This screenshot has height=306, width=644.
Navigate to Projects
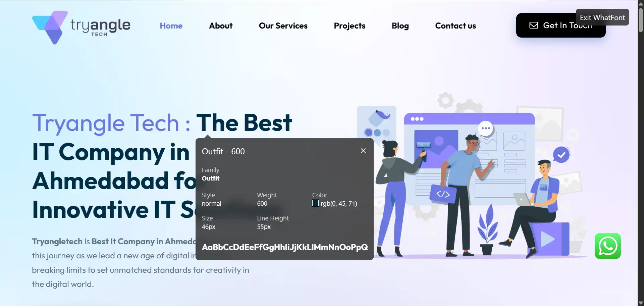[350, 26]
